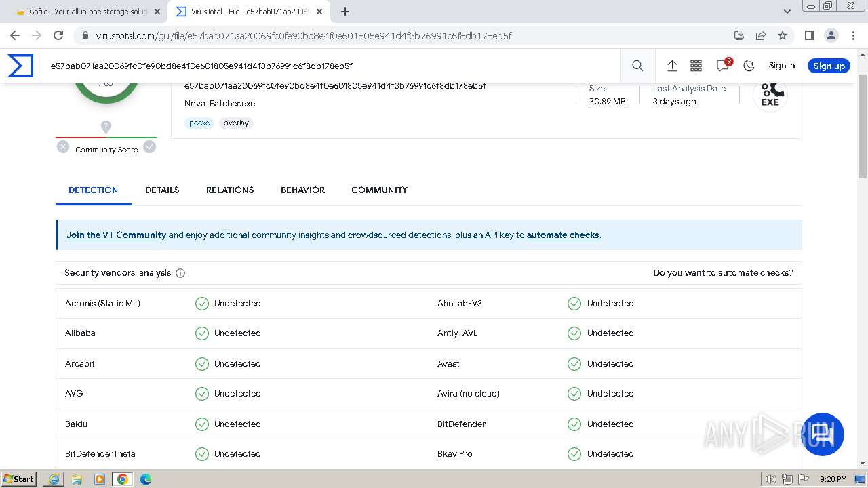Open Chrome three-dot menu
This screenshot has height=488, width=868.
[853, 35]
